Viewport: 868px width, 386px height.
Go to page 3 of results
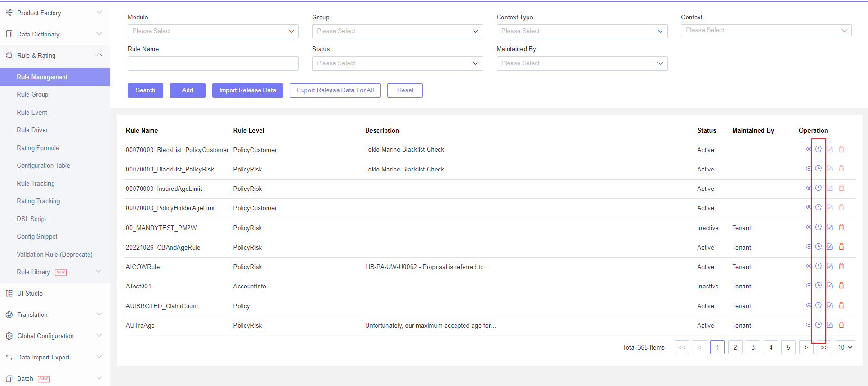point(753,347)
